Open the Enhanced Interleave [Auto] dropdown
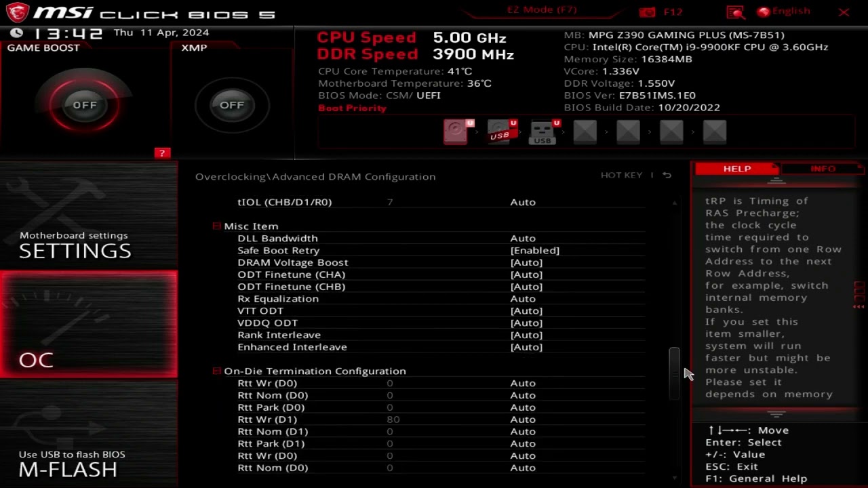 coord(526,347)
